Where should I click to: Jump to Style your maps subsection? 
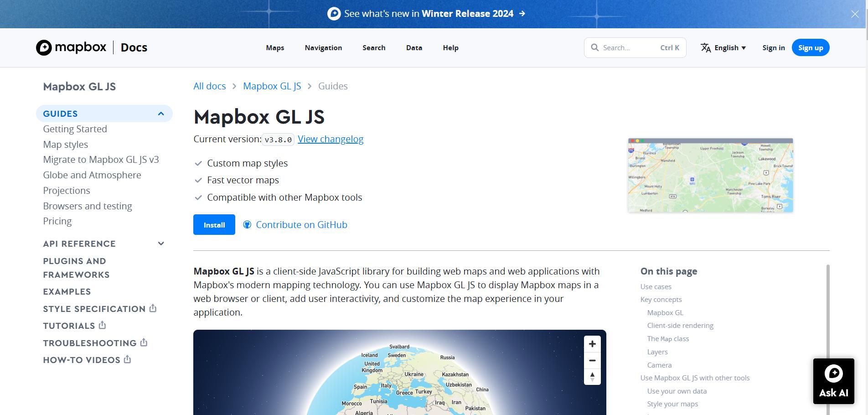672,404
